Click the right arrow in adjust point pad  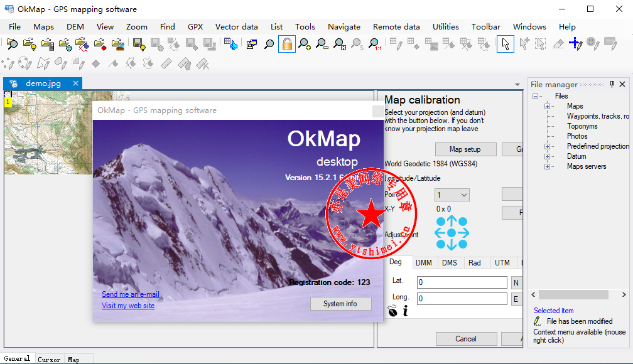(x=463, y=233)
